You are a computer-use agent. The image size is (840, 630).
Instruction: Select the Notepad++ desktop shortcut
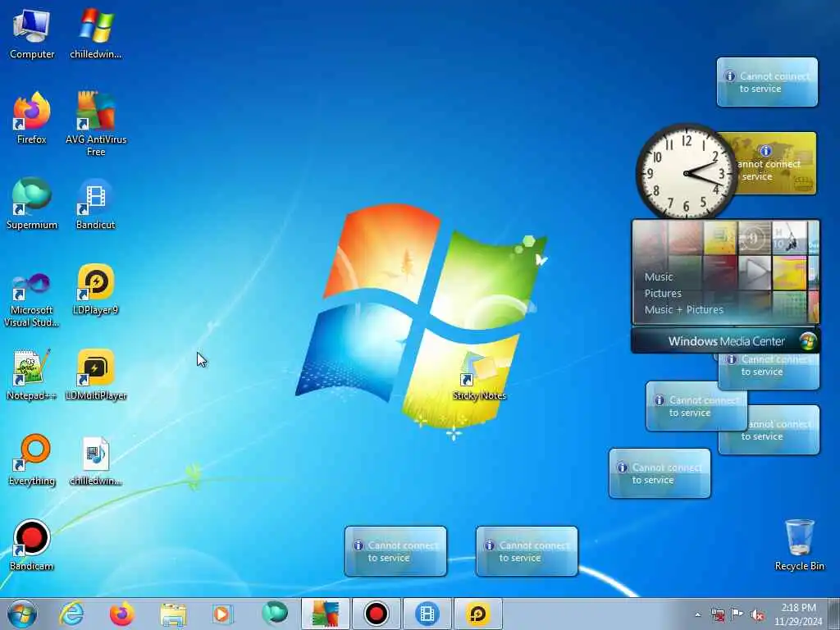point(32,375)
